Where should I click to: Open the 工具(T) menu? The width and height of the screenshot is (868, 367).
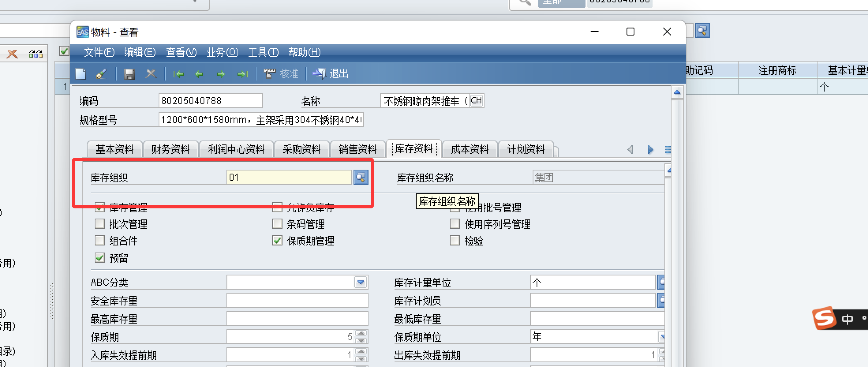pyautogui.click(x=263, y=52)
